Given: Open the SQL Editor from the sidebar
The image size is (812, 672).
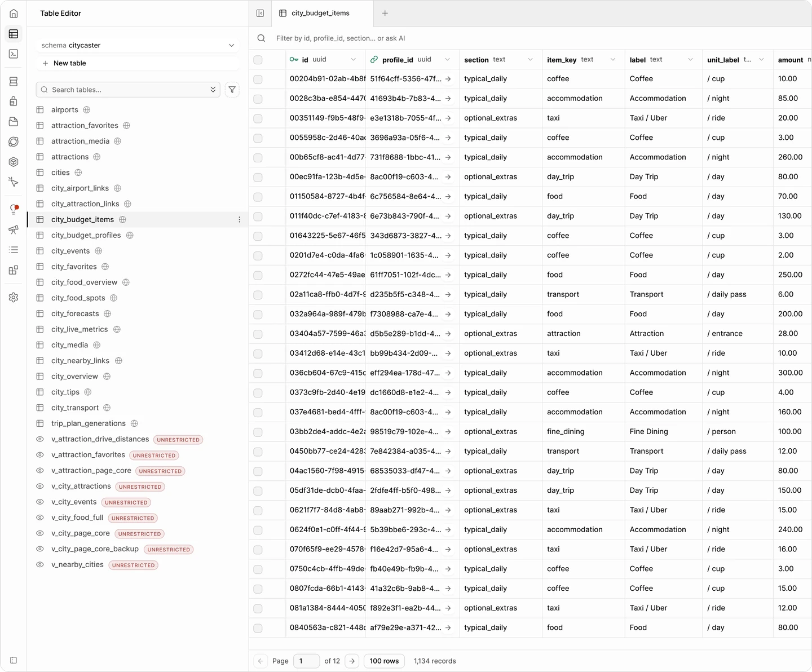Looking at the screenshot, I should (x=14, y=54).
